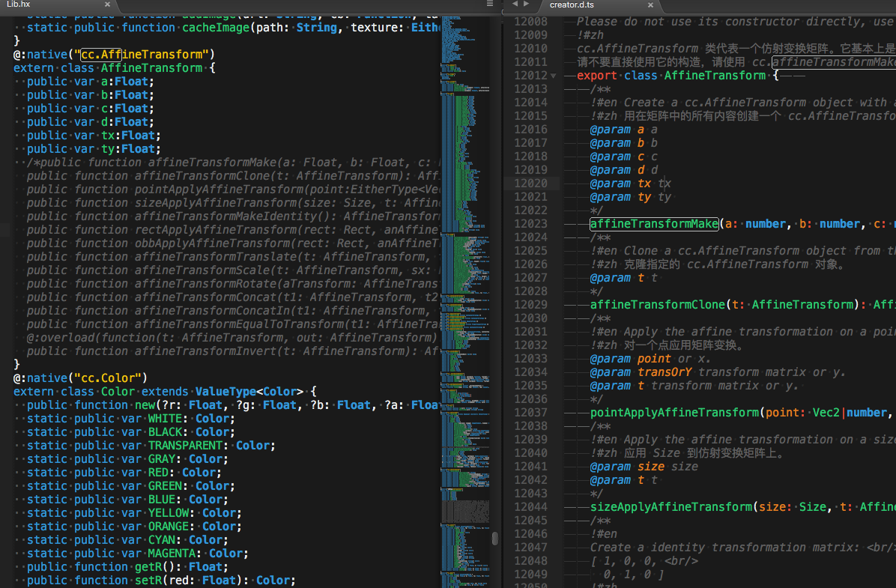Click the "cc.AffineTransform" native string
The height and width of the screenshot is (588, 896).
[141, 54]
